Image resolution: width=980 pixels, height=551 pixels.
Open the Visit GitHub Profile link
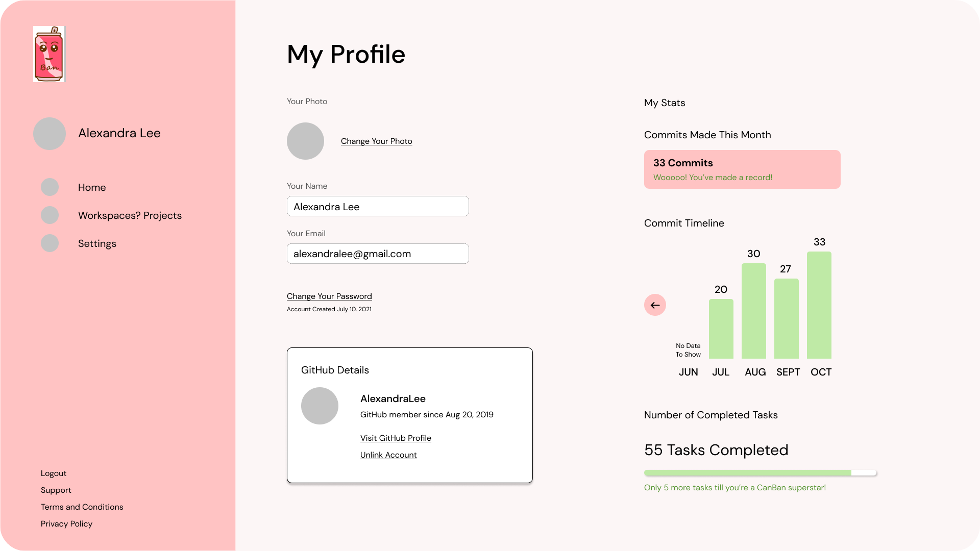coord(396,438)
